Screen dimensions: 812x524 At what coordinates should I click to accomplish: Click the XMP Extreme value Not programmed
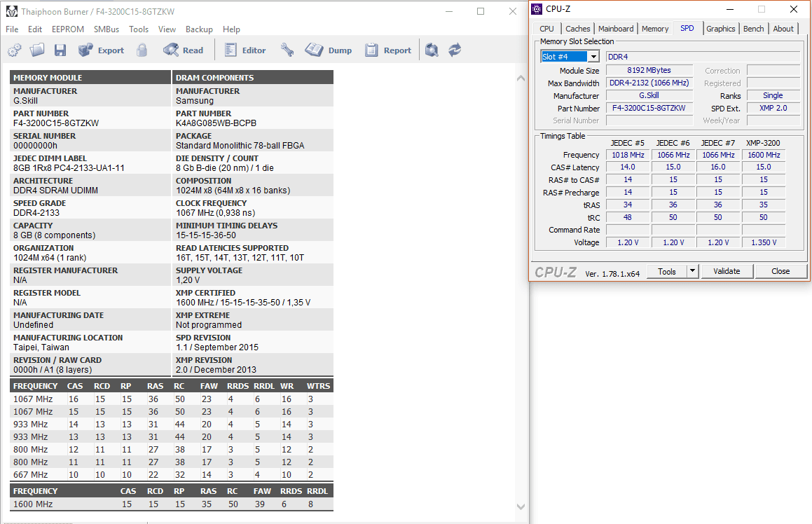coord(209,325)
